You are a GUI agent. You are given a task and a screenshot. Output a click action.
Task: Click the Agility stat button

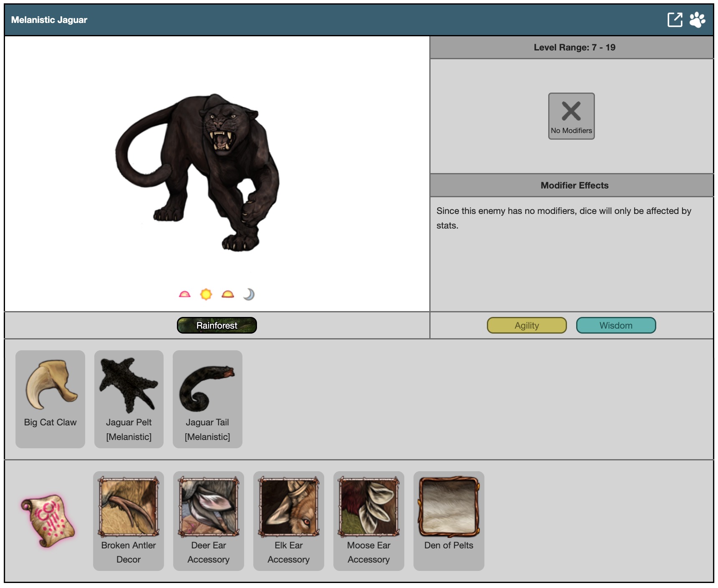[x=527, y=325]
